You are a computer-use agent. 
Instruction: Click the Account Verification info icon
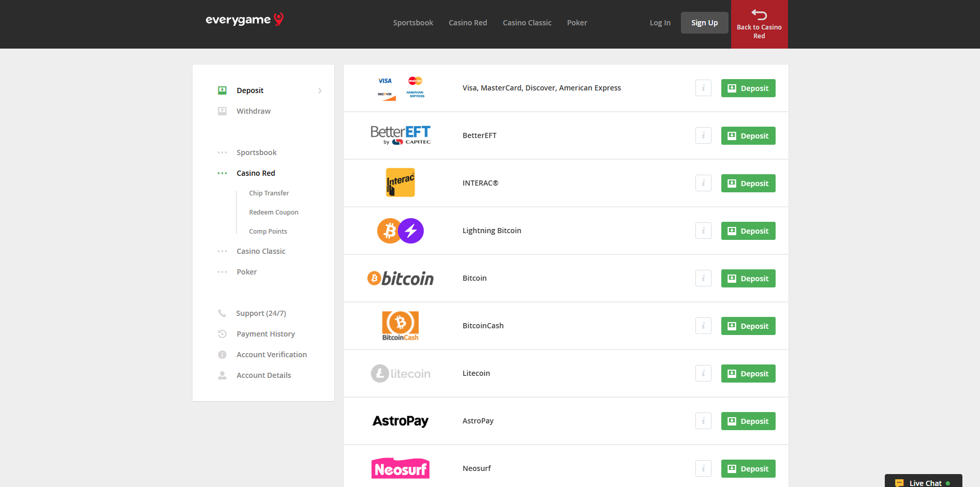tap(222, 355)
